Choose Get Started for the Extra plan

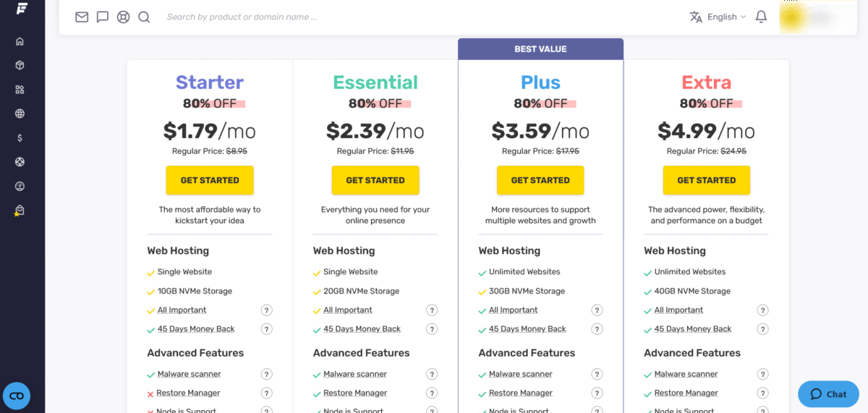click(x=706, y=180)
